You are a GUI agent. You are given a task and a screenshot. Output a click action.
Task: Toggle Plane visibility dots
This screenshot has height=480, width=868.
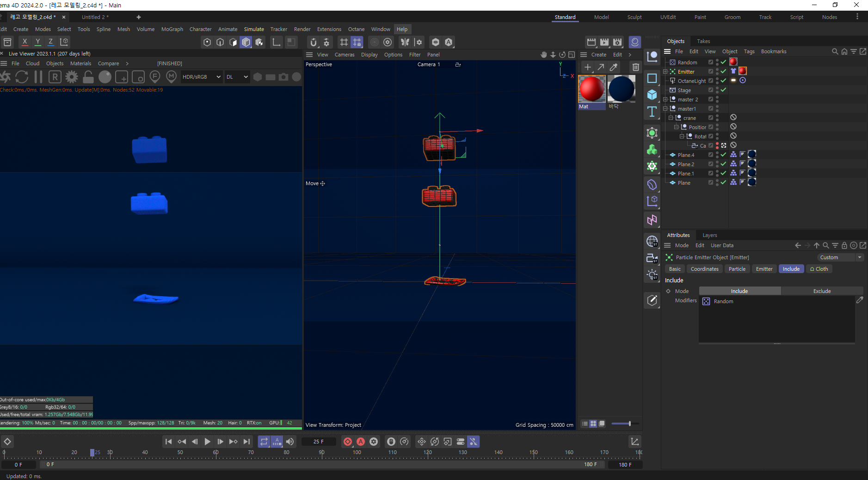pos(717,182)
